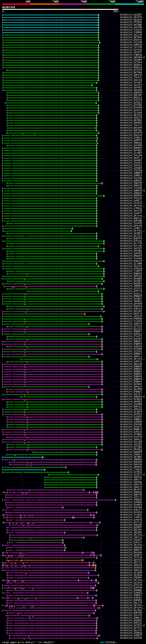Open hit UniRef100_A8J6Y8
The height and width of the screenshot is (644, 146).
(131, 18)
